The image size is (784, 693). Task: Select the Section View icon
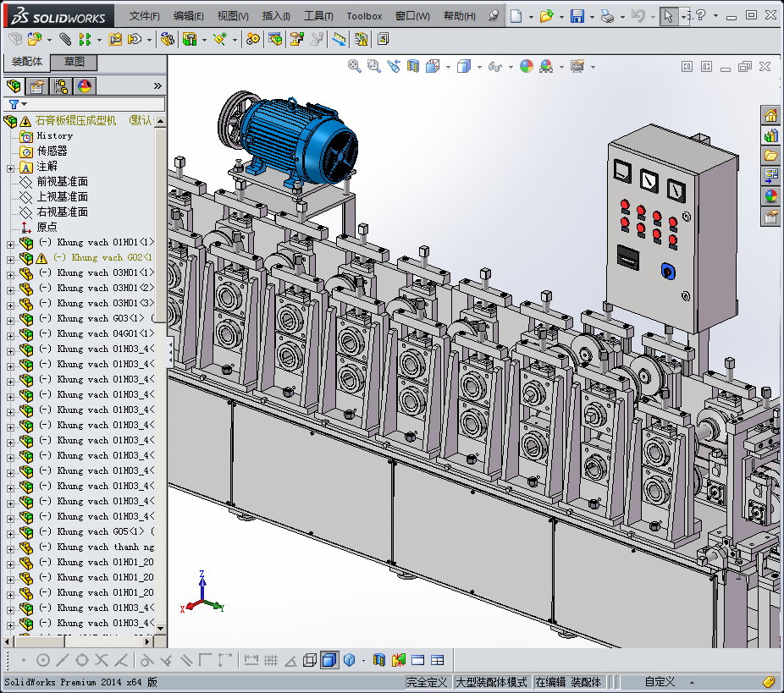click(x=413, y=66)
